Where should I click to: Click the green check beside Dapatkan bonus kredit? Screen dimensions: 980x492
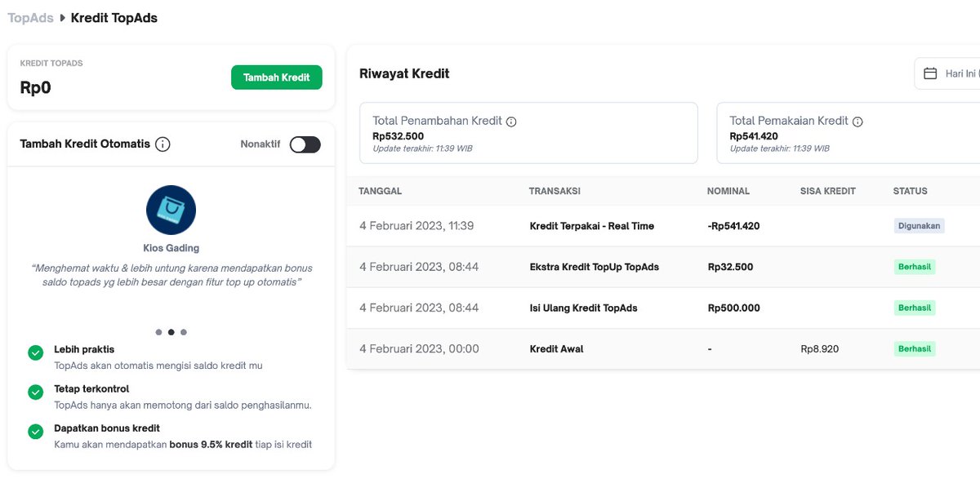click(36, 432)
